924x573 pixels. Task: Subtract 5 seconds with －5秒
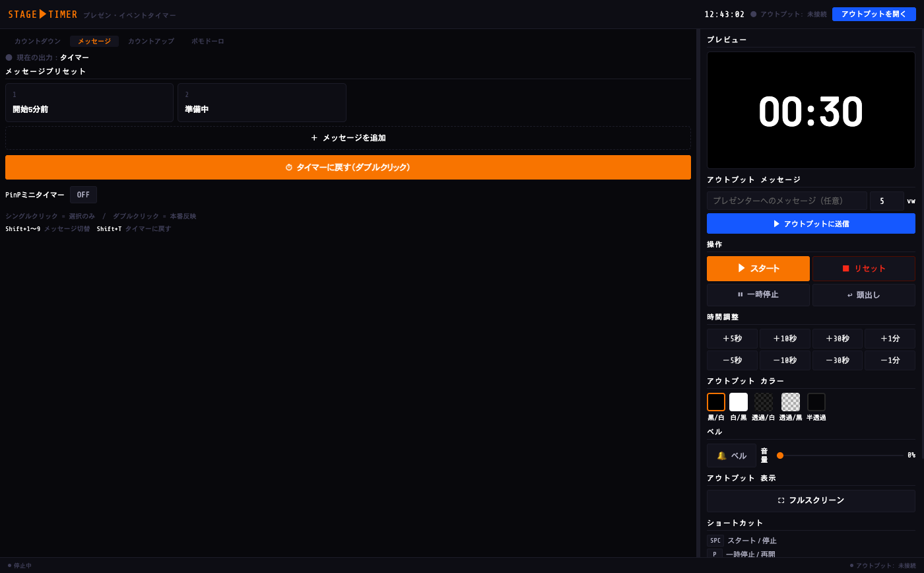pyautogui.click(x=732, y=360)
